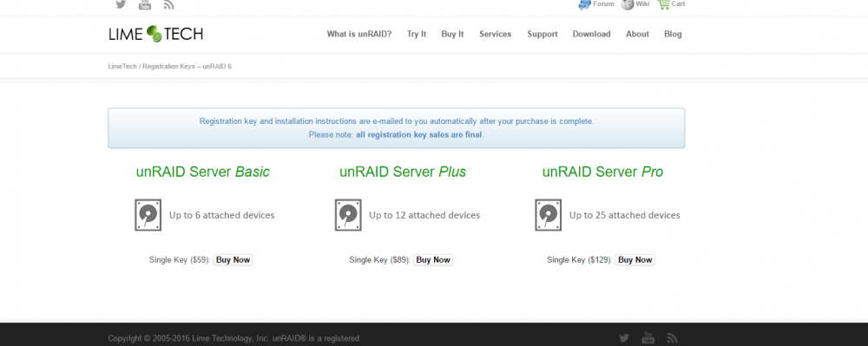Follow the Cart link text
This screenshot has width=868, height=346.
point(678,3)
